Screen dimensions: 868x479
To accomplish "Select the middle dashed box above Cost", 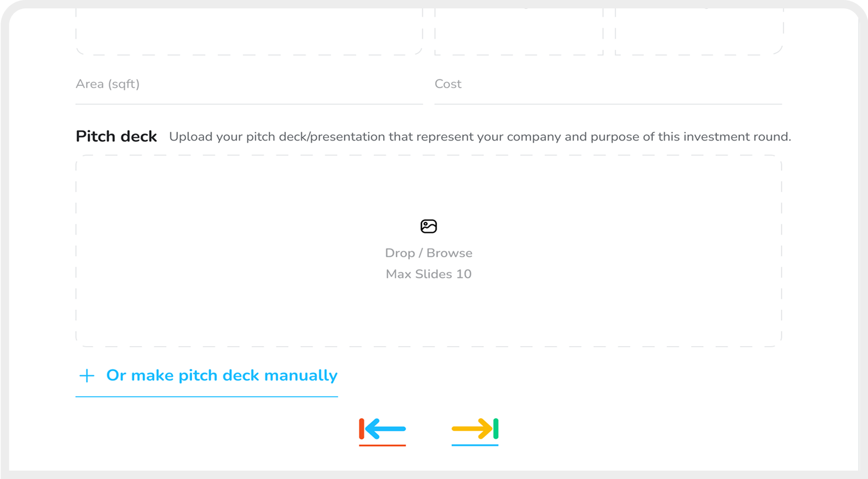I will (x=518, y=32).
